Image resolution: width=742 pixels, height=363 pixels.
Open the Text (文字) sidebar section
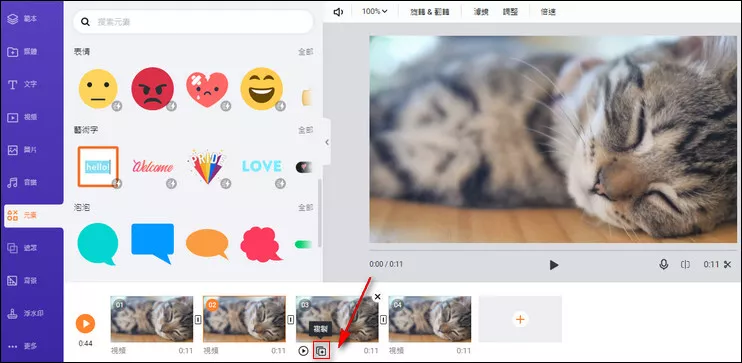click(x=22, y=85)
